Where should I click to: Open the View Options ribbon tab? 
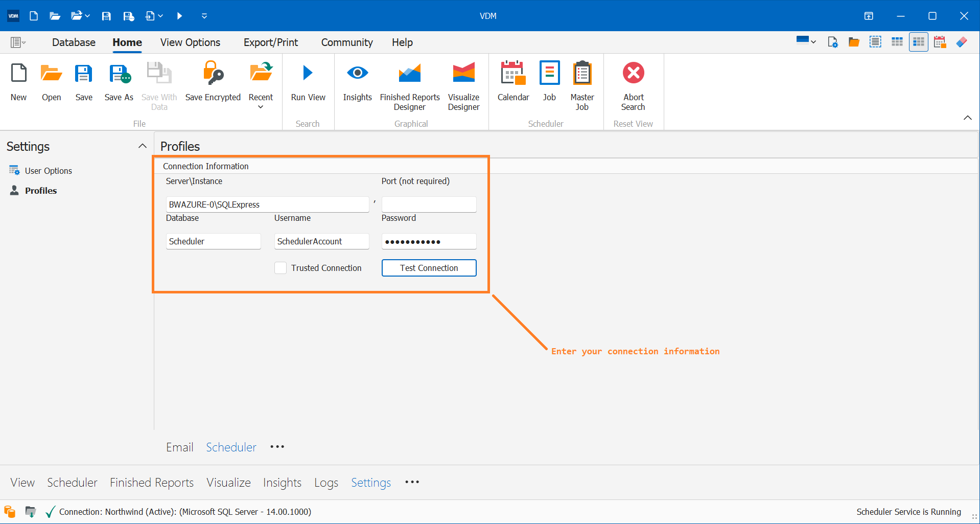point(190,42)
